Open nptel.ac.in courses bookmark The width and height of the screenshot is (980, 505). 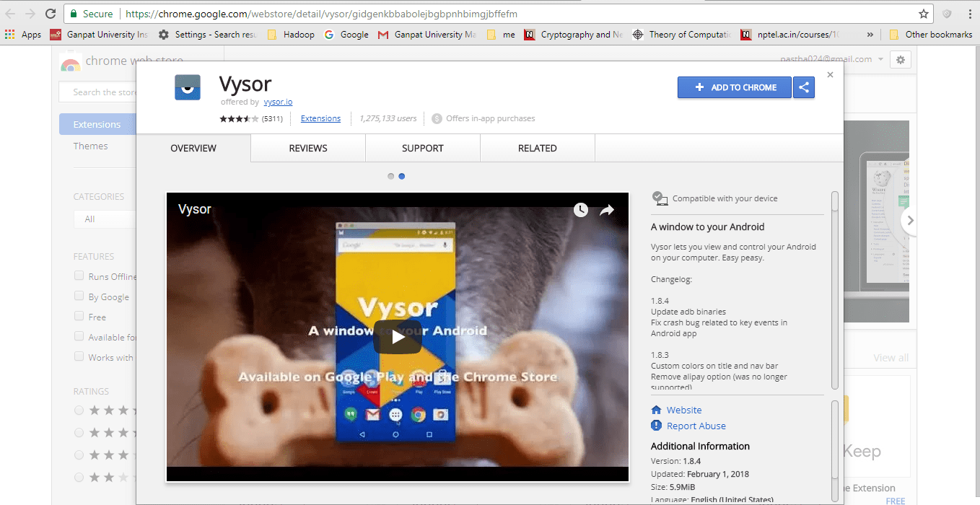pyautogui.click(x=790, y=35)
